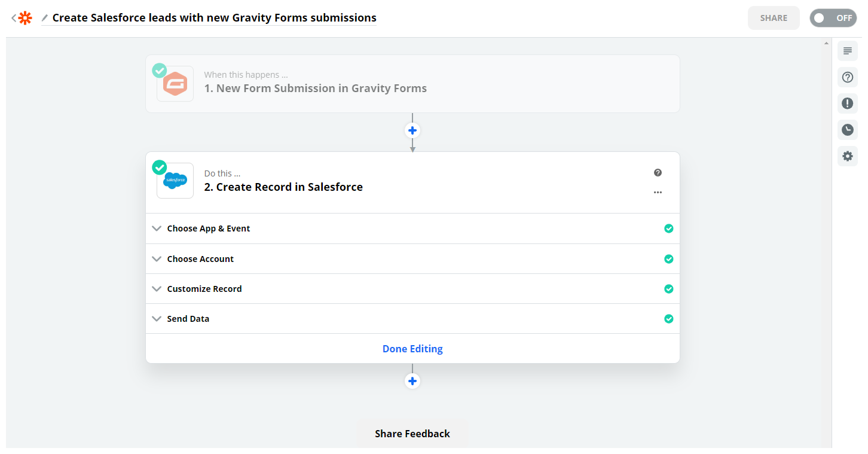Click the Share Feedback button
This screenshot has height=454, width=868.
[412, 434]
